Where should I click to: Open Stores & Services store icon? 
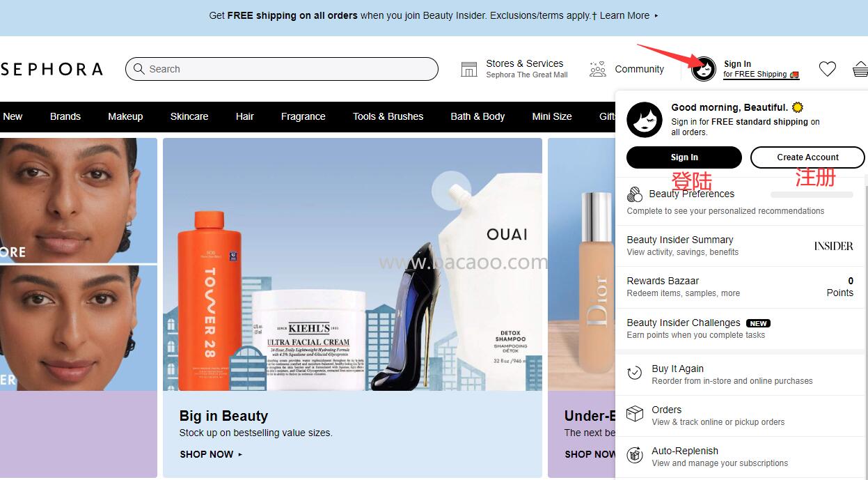click(x=469, y=69)
